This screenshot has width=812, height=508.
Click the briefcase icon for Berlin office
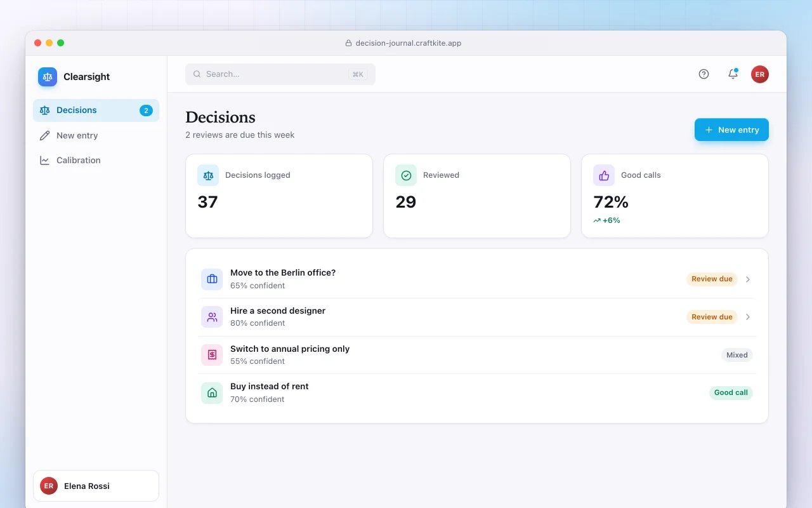point(212,279)
